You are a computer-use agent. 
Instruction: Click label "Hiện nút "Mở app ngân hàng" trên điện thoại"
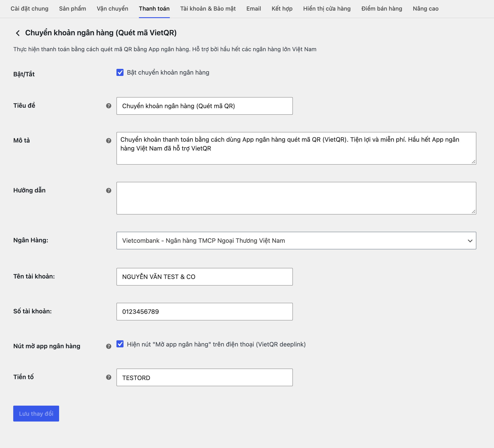click(x=216, y=344)
